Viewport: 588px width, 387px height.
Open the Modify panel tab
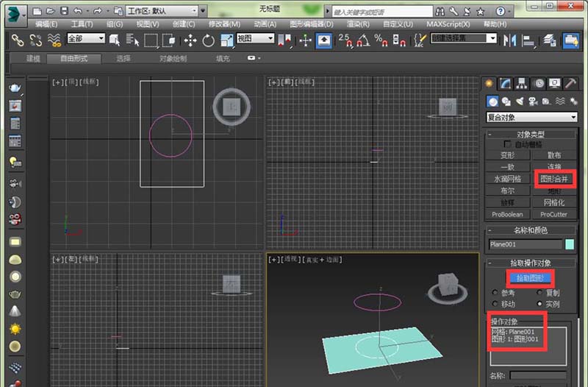point(506,83)
